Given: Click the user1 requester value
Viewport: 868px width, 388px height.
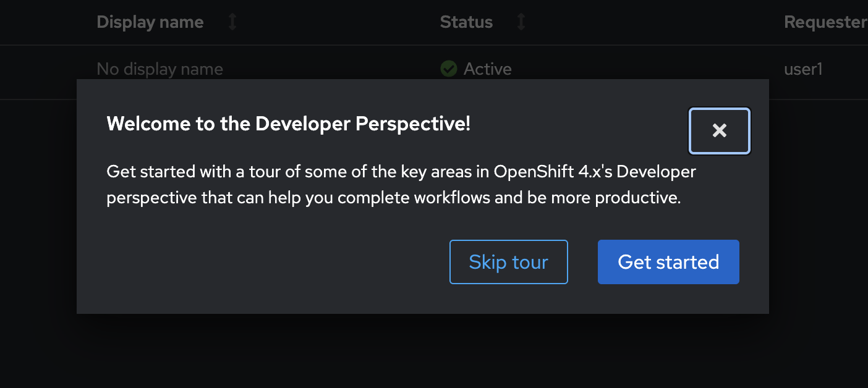Looking at the screenshot, I should (x=803, y=69).
